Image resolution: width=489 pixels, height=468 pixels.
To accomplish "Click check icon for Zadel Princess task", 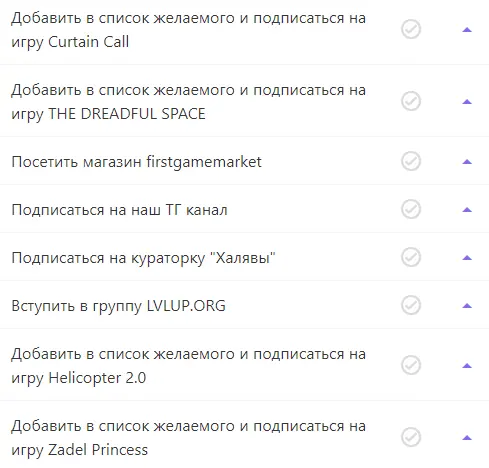I will [x=411, y=437].
